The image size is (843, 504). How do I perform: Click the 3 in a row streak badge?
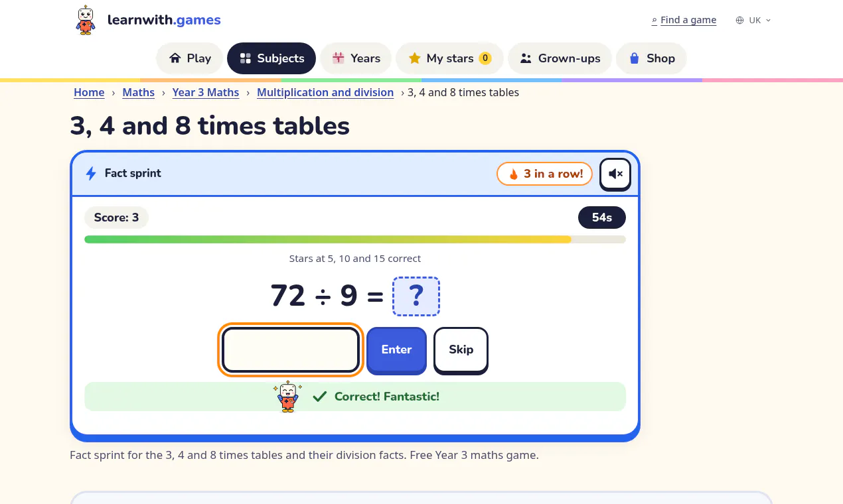point(544,174)
